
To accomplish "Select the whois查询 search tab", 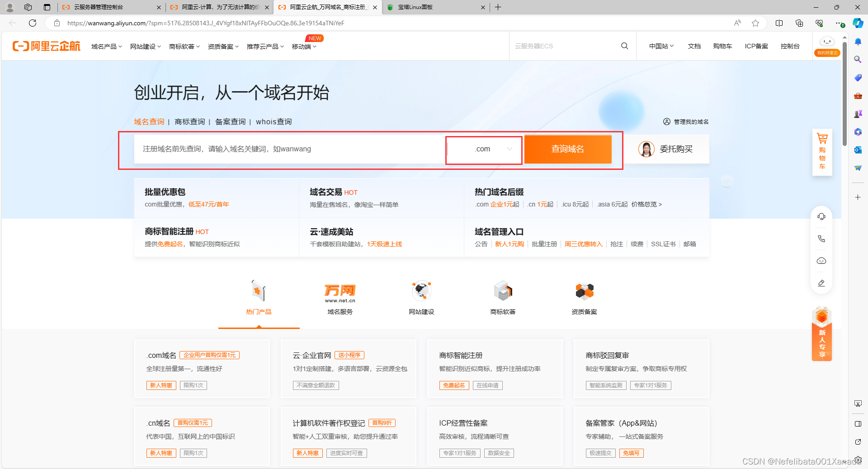I will [274, 122].
